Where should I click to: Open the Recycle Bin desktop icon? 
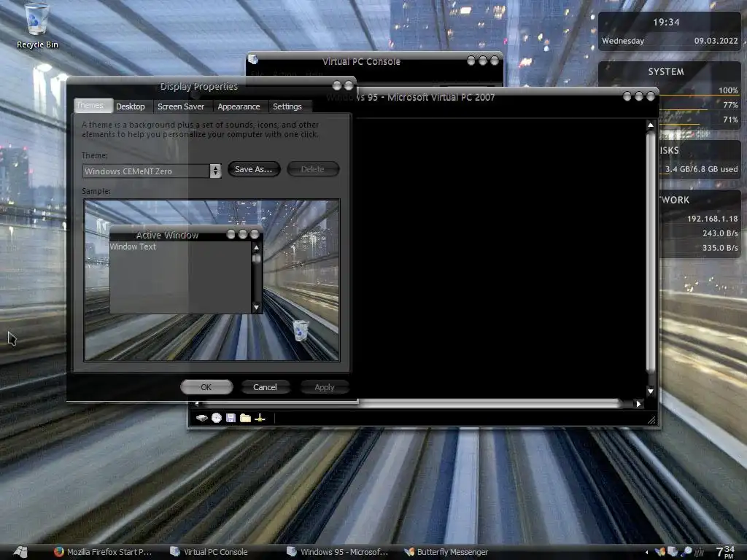(37, 26)
